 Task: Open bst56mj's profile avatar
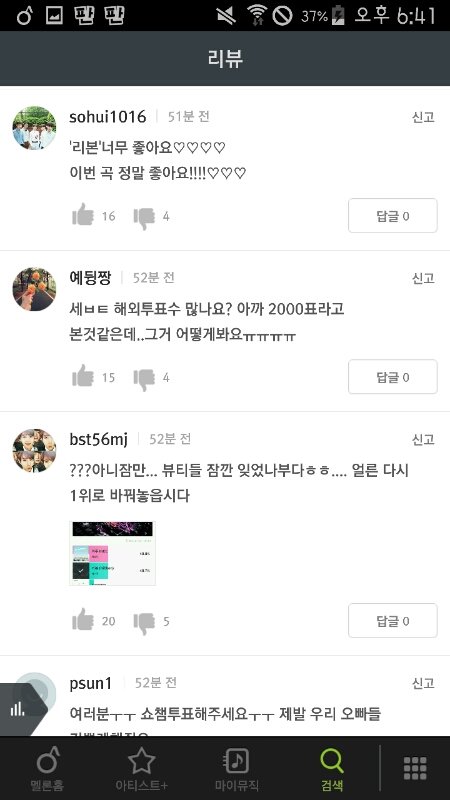pyautogui.click(x=34, y=451)
